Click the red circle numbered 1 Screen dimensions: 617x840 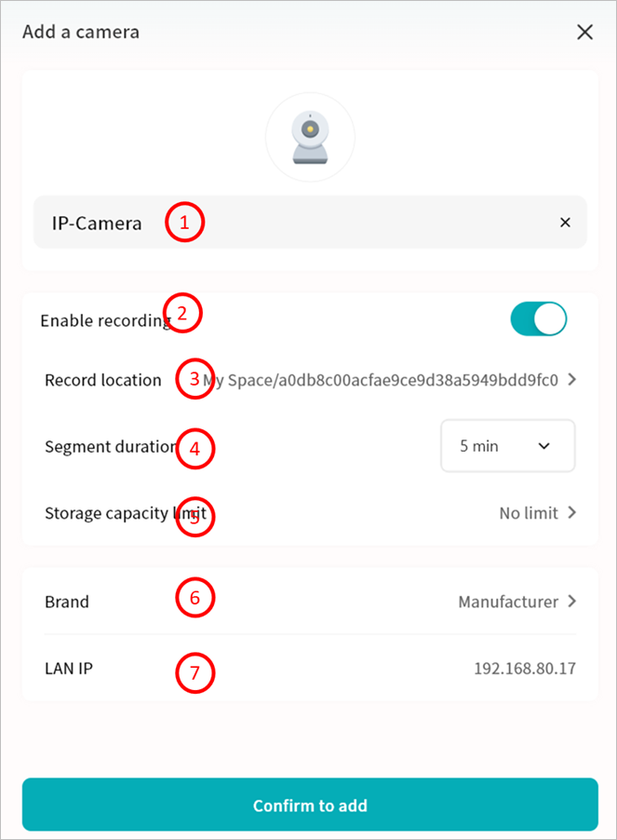tap(184, 224)
